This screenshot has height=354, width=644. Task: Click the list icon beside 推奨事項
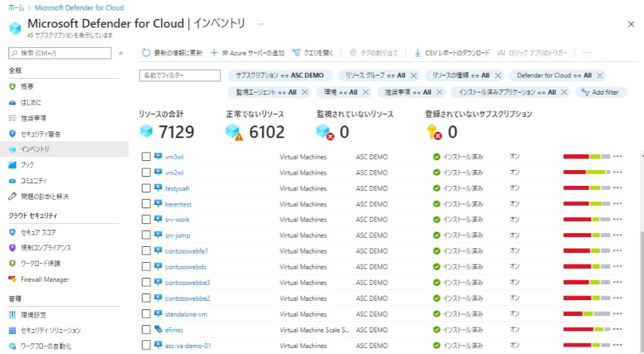pyautogui.click(x=12, y=118)
